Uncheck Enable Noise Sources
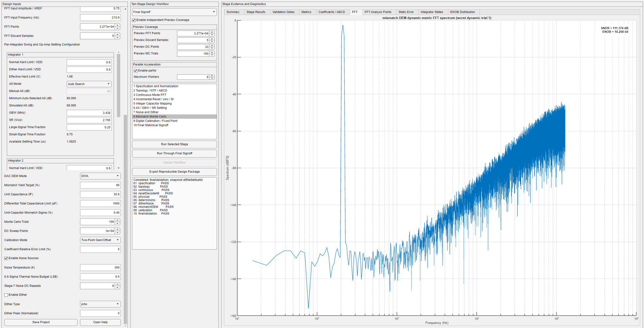The image size is (644, 328). tap(6, 258)
